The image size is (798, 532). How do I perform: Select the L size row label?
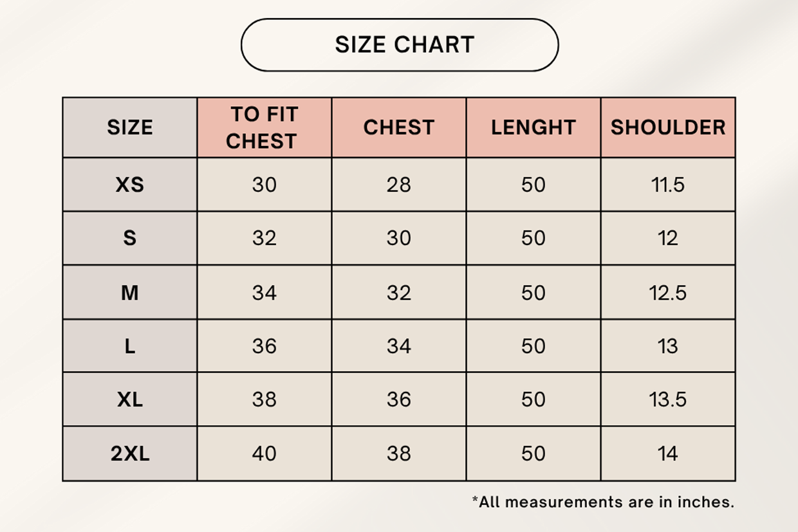point(130,347)
